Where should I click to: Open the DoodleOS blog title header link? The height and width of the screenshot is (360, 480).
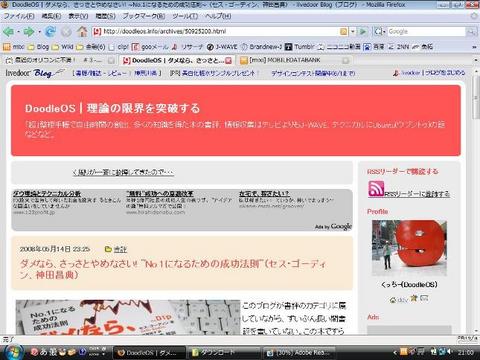click(x=112, y=108)
